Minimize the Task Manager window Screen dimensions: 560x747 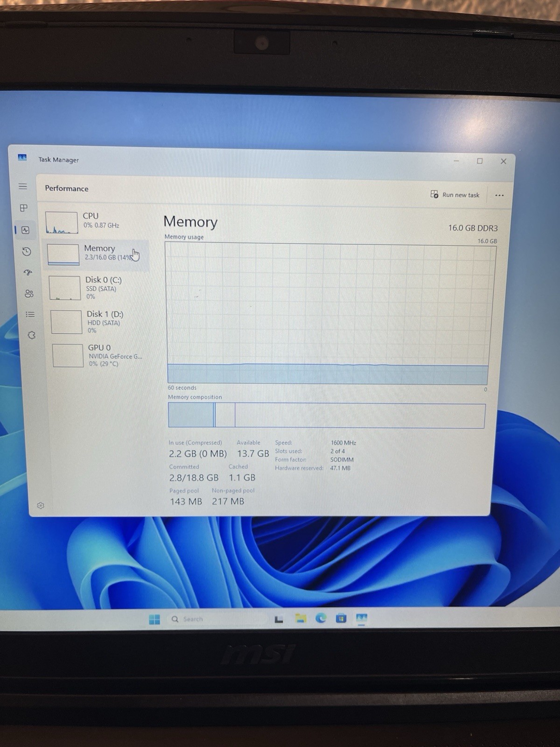tap(456, 161)
